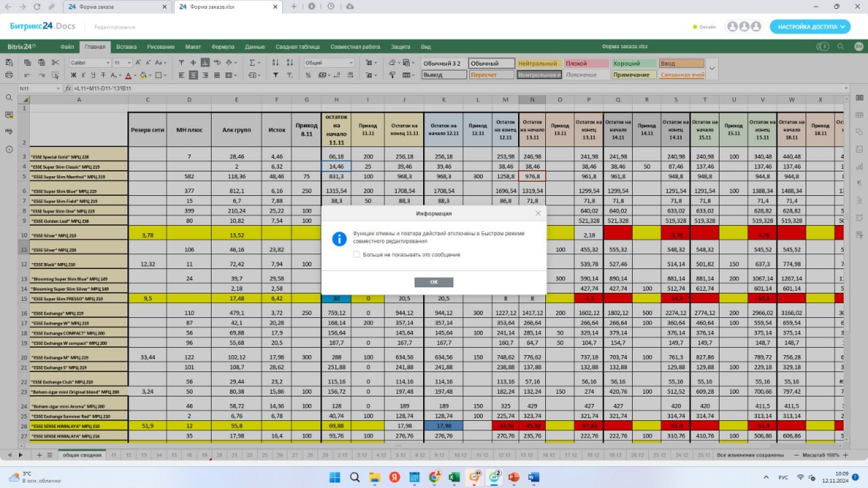Open the fill color picker arrow
Image resolution: width=868 pixels, height=488 pixels.
[150, 75]
